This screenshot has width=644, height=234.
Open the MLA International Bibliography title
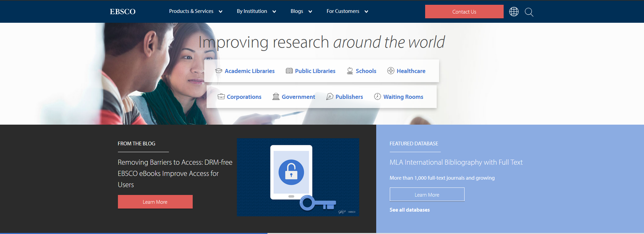point(456,162)
